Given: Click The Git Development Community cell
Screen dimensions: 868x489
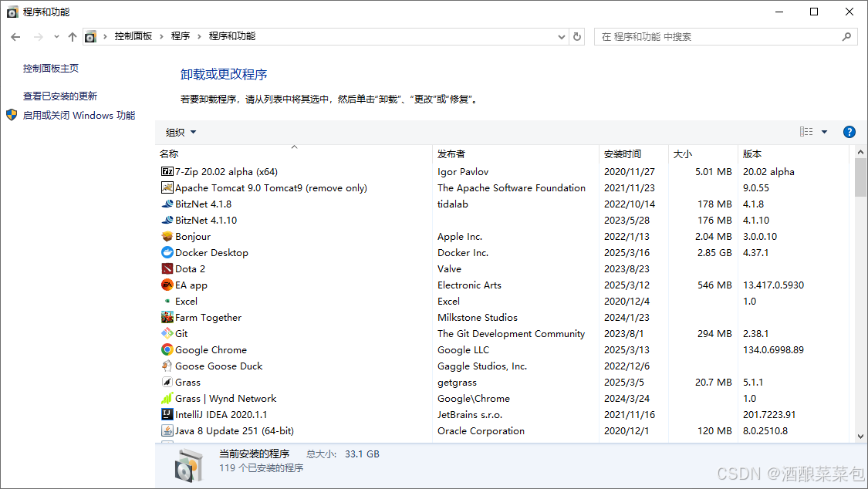Looking at the screenshot, I should 511,333.
